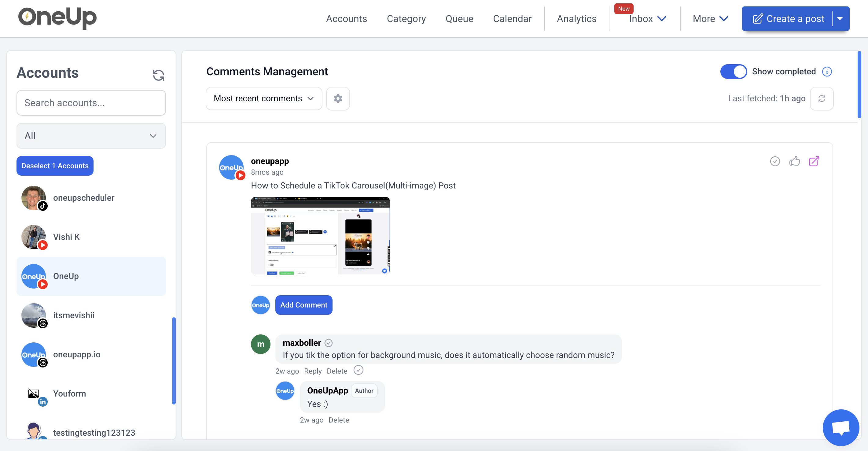Navigate to the Calendar tab
868x451 pixels.
(512, 19)
